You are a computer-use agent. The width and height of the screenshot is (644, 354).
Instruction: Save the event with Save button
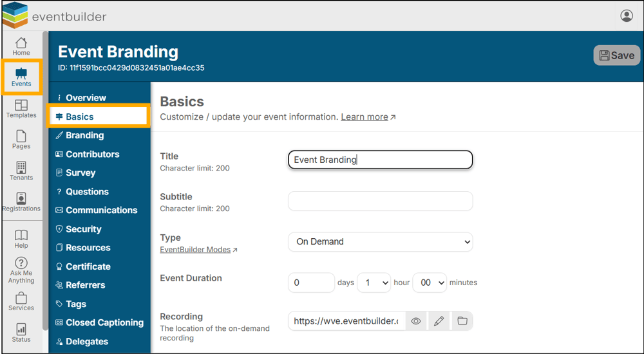point(617,55)
